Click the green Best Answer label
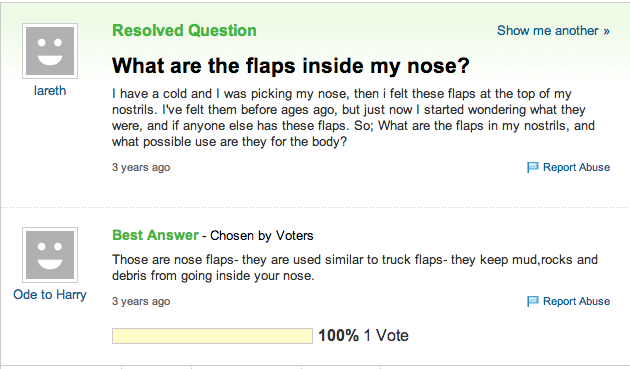This screenshot has height=369, width=630. 155,235
